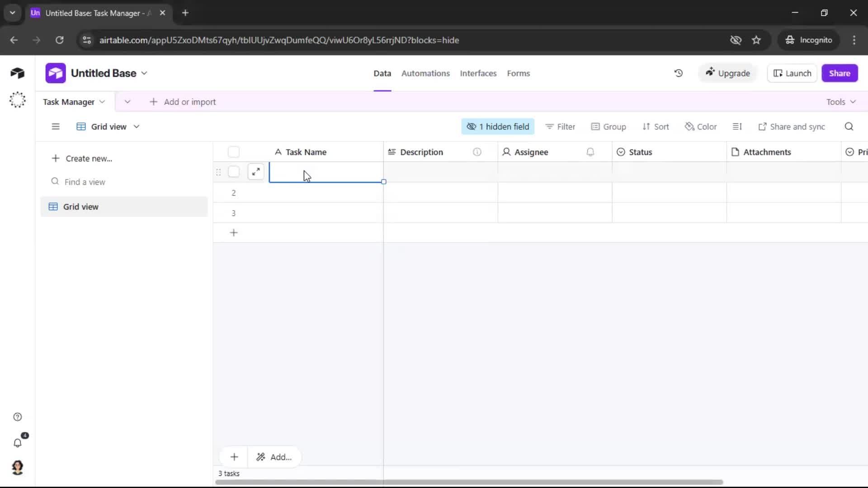The image size is (868, 488).
Task: Open the user account avatar
Action: tap(18, 468)
